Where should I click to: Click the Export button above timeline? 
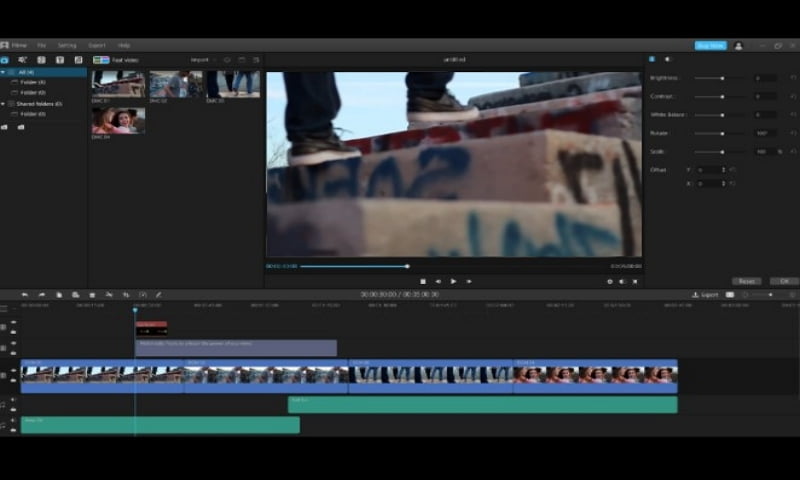pyautogui.click(x=705, y=295)
